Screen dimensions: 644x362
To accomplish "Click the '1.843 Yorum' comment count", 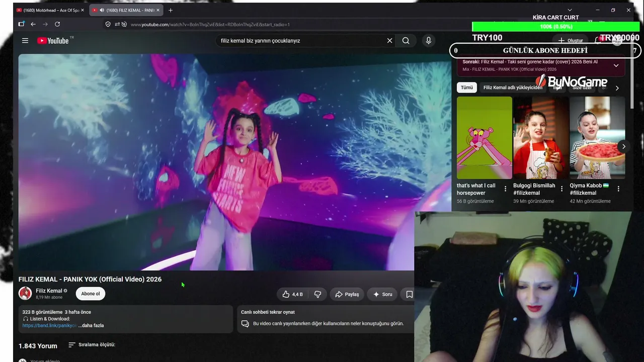I will point(38,346).
